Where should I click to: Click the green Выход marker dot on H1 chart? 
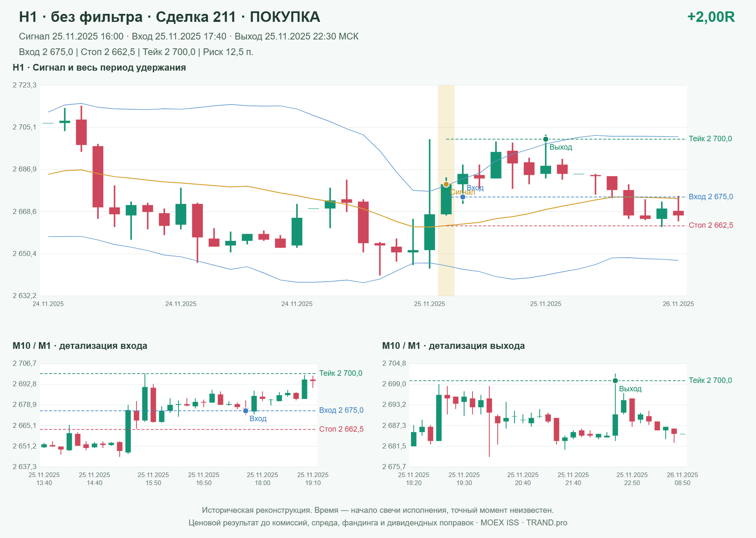546,139
